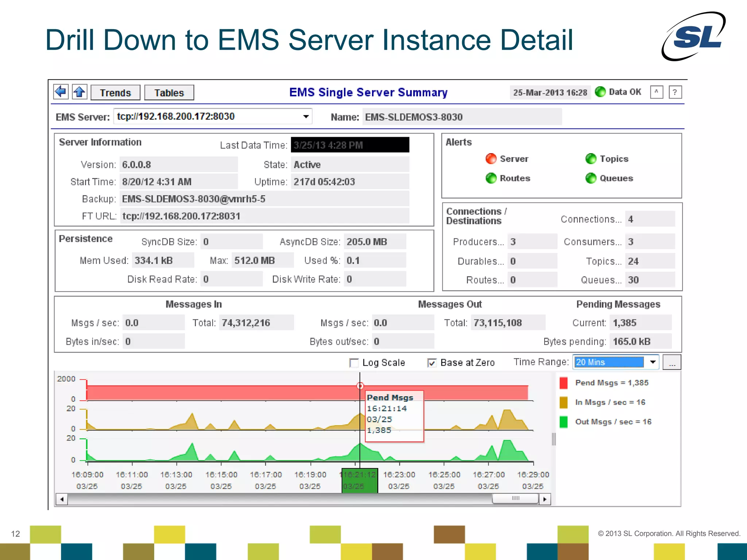
Task: Click the Start Time value 8/20/12 4:31 AM
Action: point(179,182)
